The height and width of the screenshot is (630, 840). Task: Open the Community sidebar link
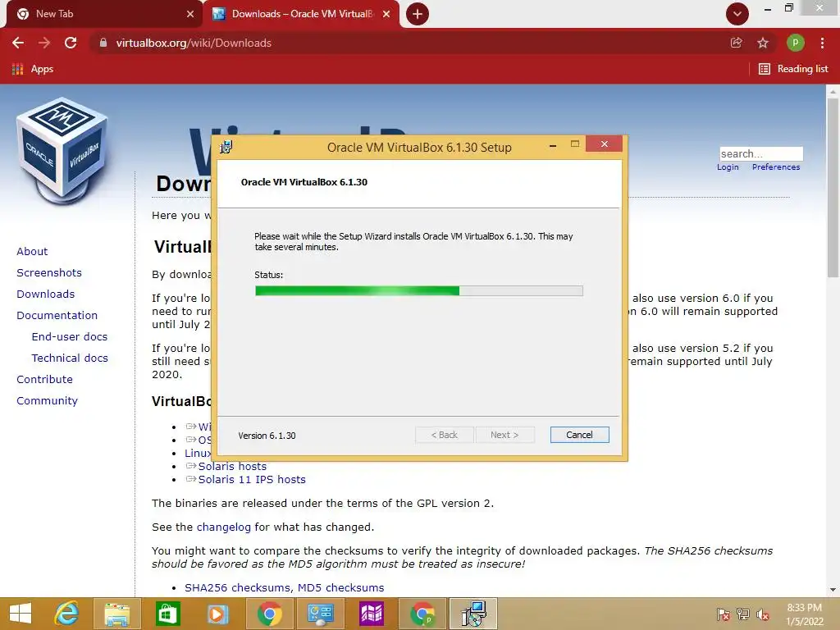[x=47, y=400]
